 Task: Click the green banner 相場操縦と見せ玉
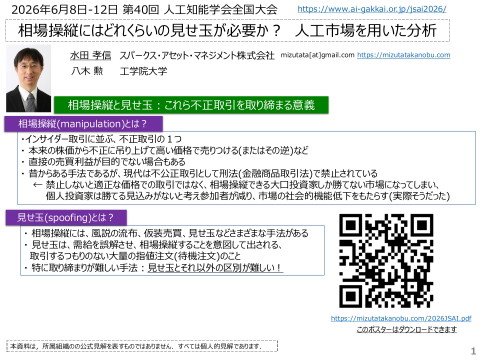(191, 105)
